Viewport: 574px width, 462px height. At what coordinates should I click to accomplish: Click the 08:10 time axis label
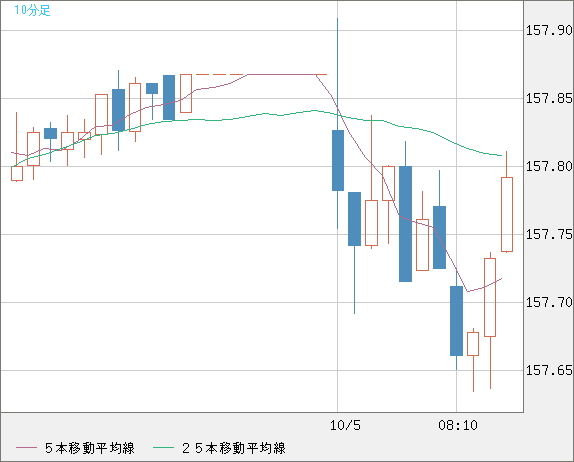pyautogui.click(x=458, y=425)
